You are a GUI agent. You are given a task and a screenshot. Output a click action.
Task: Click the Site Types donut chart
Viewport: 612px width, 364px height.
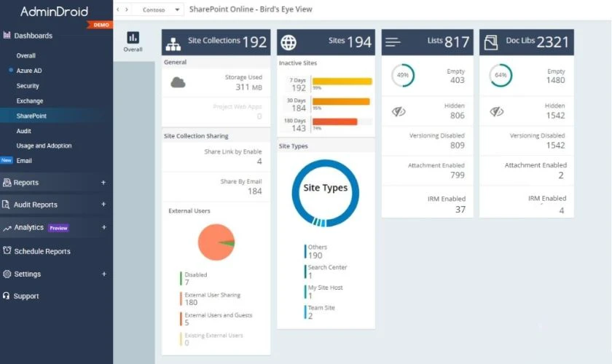(325, 193)
